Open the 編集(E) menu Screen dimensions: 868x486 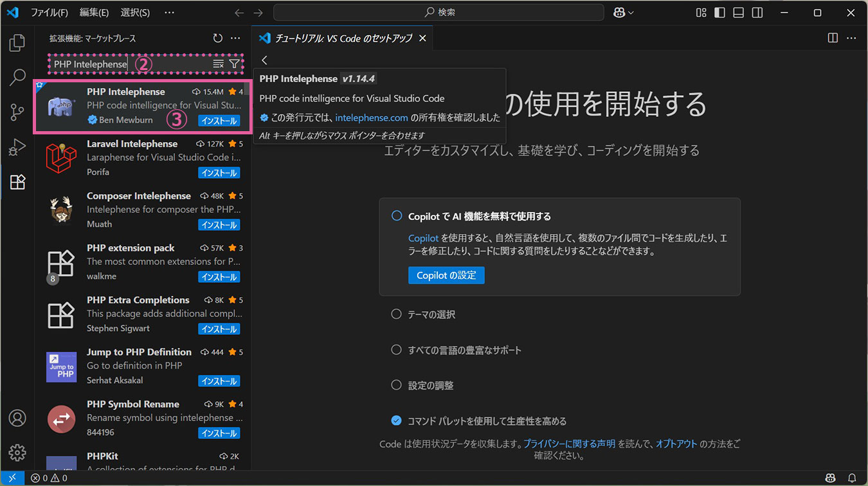pos(95,13)
